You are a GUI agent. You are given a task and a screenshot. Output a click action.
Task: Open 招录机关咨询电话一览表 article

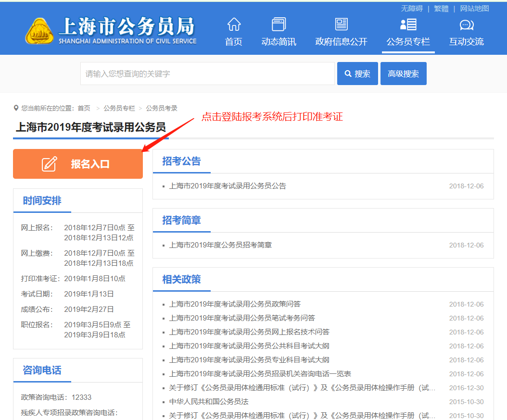(260, 374)
